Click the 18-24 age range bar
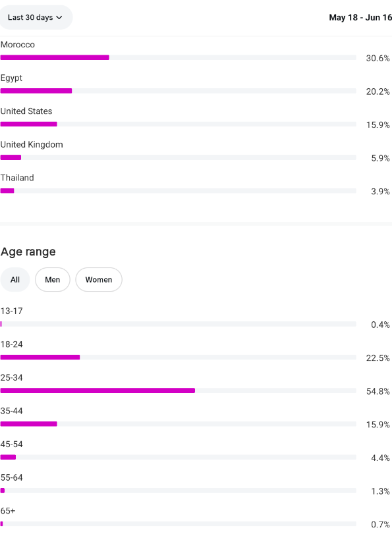The image size is (392, 536). (179, 357)
